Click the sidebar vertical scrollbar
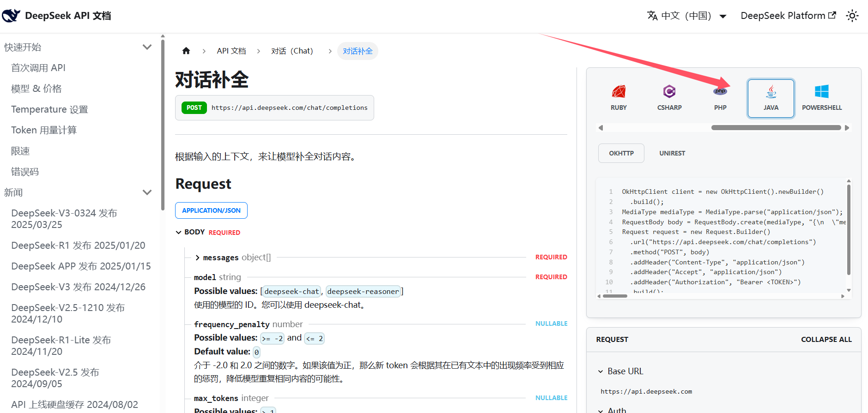This screenshot has width=868, height=413. pos(163,125)
